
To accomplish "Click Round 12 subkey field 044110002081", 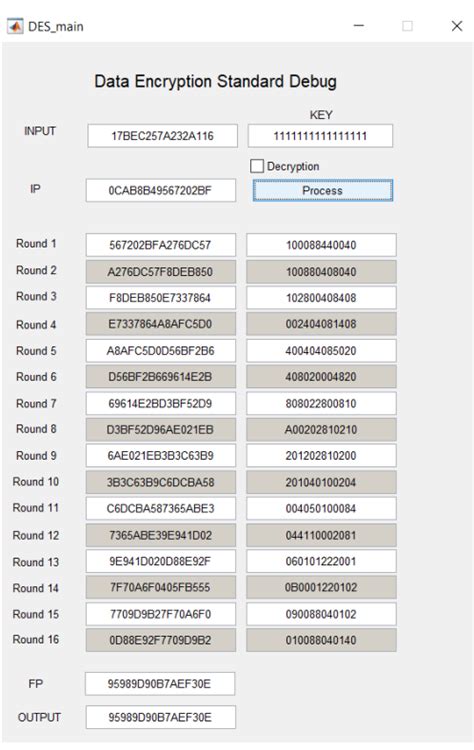I will click(x=321, y=535).
